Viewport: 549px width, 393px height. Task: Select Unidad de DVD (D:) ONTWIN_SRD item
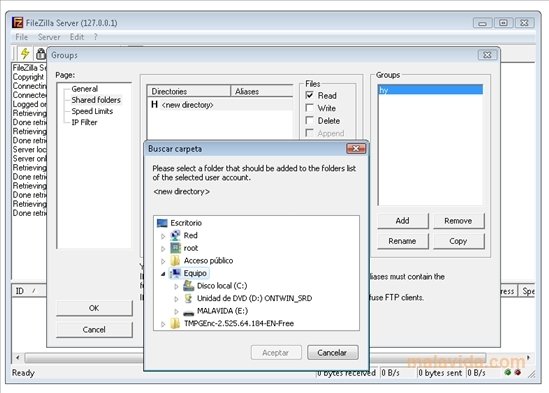pyautogui.click(x=254, y=298)
